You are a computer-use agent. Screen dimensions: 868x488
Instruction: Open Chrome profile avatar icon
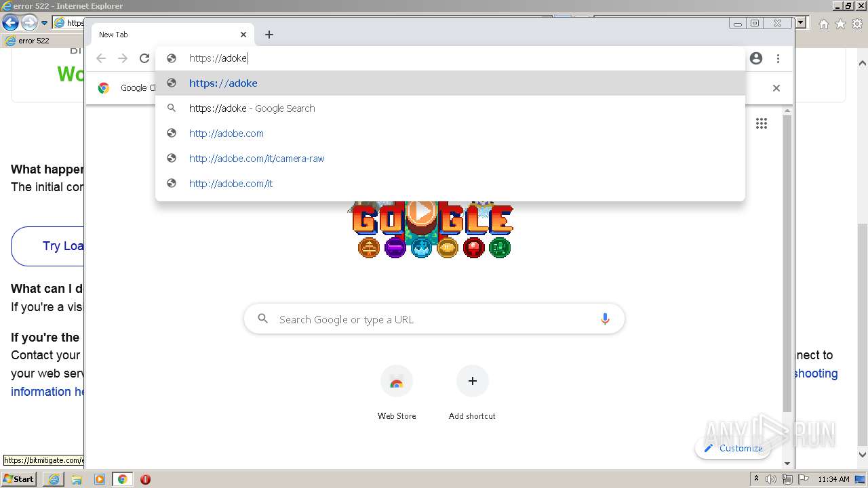coord(756,58)
